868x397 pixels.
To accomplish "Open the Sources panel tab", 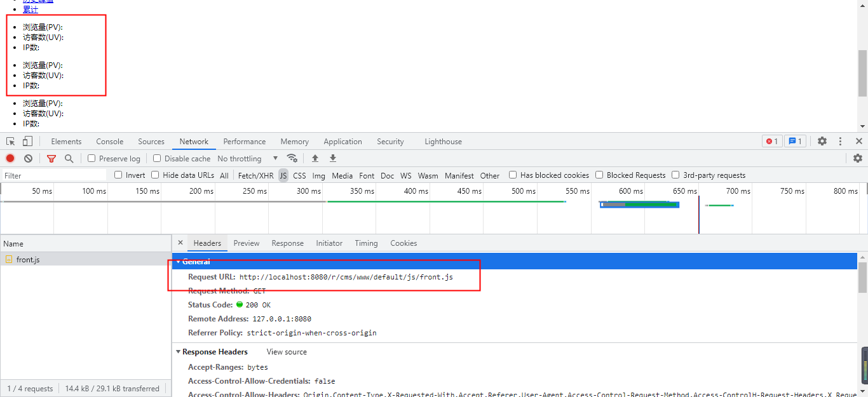I will 151,142.
